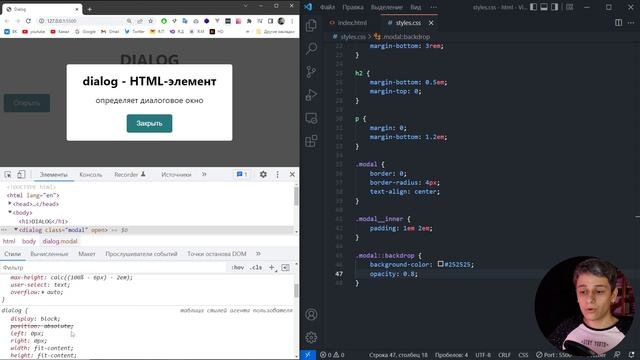The width and height of the screenshot is (640, 360).
Task: Split the VS Code editor right
Action: pos(618,23)
